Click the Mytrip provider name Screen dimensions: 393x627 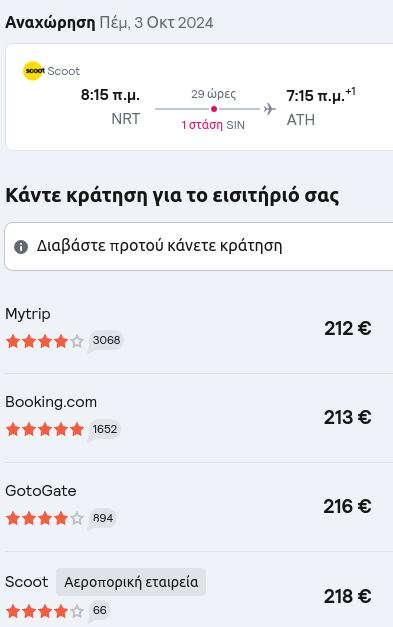tap(28, 315)
